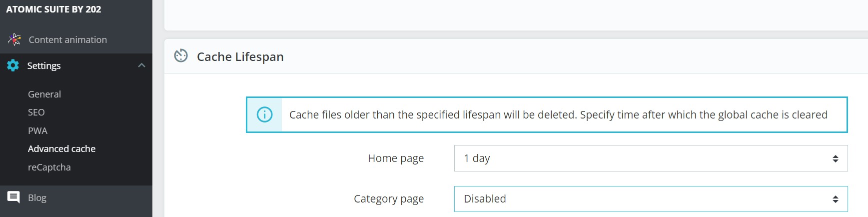Screen dimensions: 868x217
Task: Click the Cache Lifespan clock icon
Action: pos(181,56)
